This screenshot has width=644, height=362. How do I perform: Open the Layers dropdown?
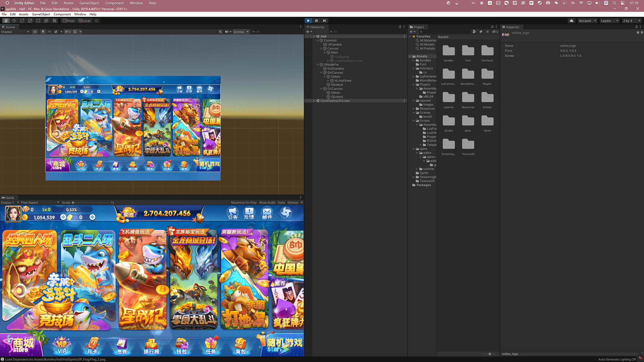[609, 21]
